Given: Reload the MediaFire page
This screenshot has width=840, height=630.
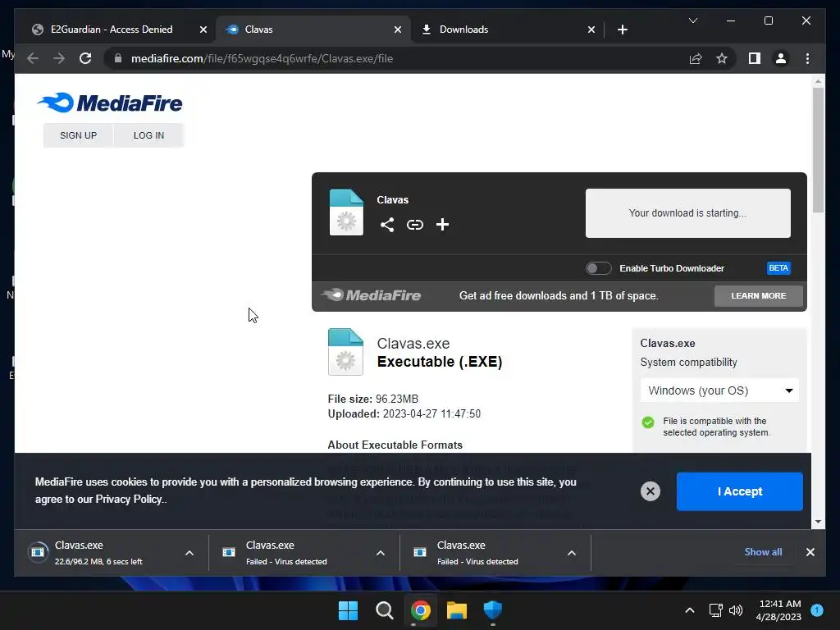Looking at the screenshot, I should pos(85,58).
